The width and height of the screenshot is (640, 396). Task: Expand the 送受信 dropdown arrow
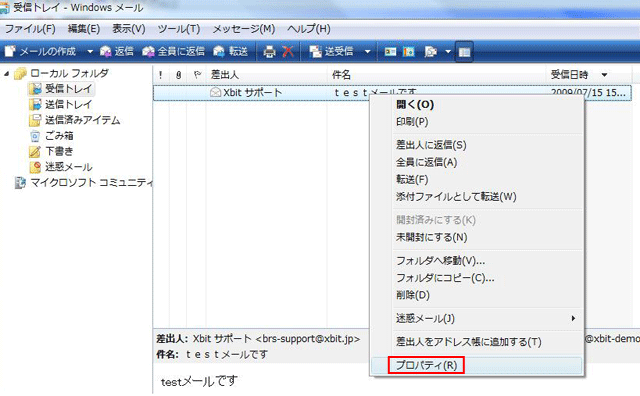[x=367, y=52]
